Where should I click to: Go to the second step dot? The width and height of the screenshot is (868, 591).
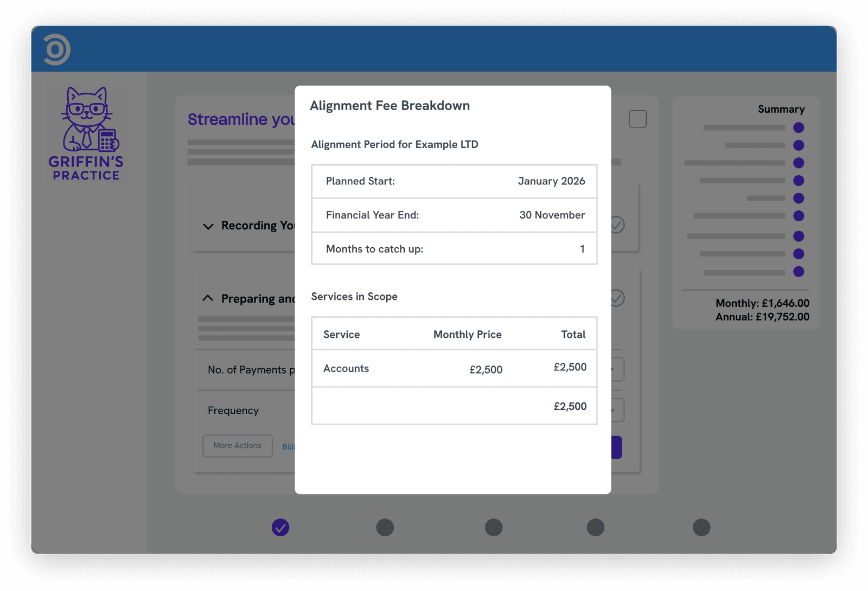click(x=385, y=527)
